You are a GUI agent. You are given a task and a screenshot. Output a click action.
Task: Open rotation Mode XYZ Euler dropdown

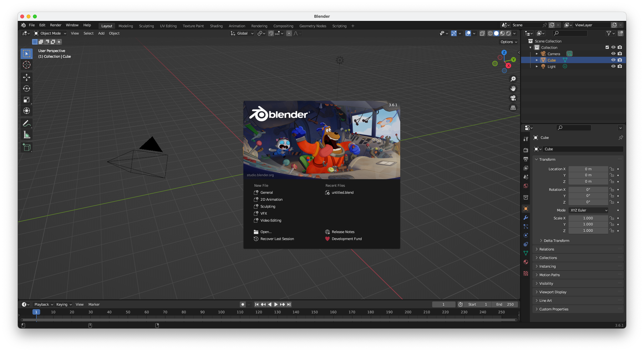click(589, 210)
